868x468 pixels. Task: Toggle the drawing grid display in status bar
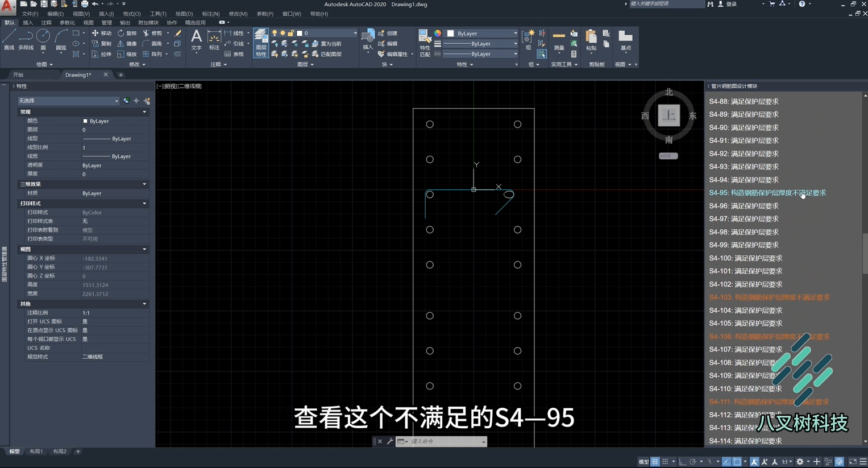coord(655,462)
